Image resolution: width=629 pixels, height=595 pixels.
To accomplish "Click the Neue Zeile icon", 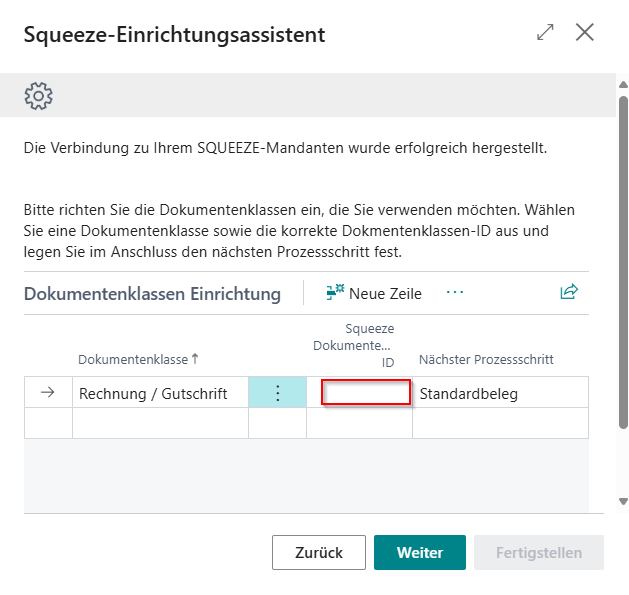I will pyautogui.click(x=335, y=293).
